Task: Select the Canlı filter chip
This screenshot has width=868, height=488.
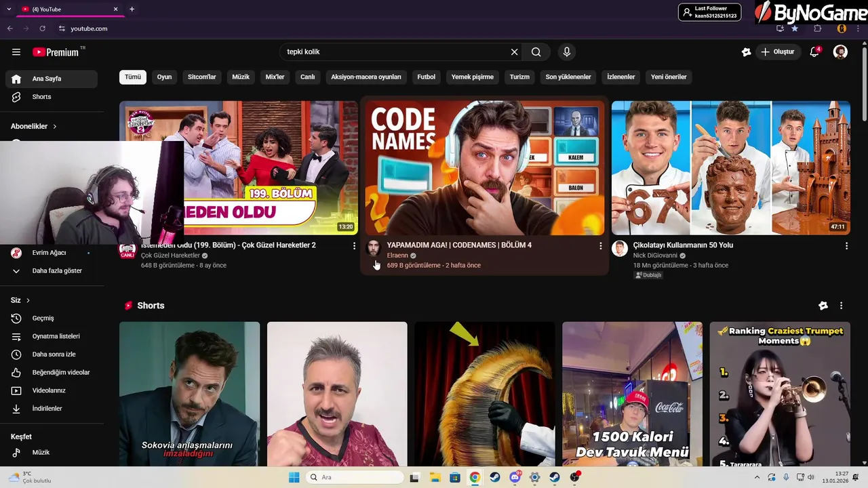Action: (x=308, y=77)
